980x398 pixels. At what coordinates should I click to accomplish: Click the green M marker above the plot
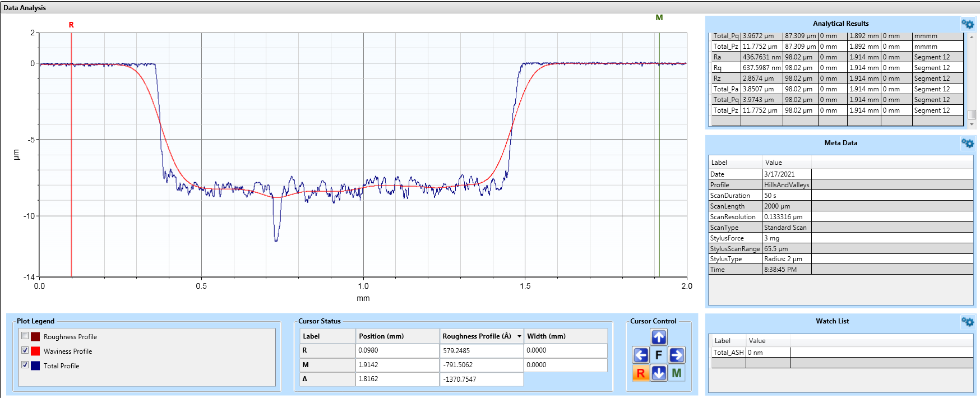pyautogui.click(x=659, y=18)
